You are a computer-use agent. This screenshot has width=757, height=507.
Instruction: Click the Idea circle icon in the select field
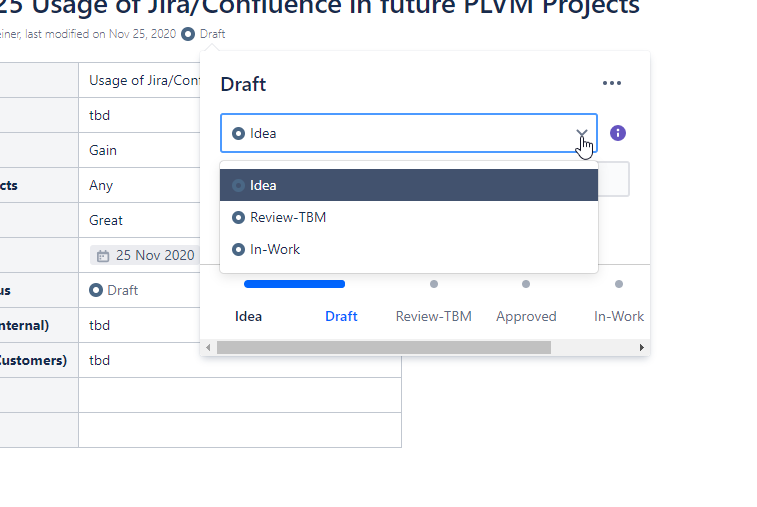(238, 133)
